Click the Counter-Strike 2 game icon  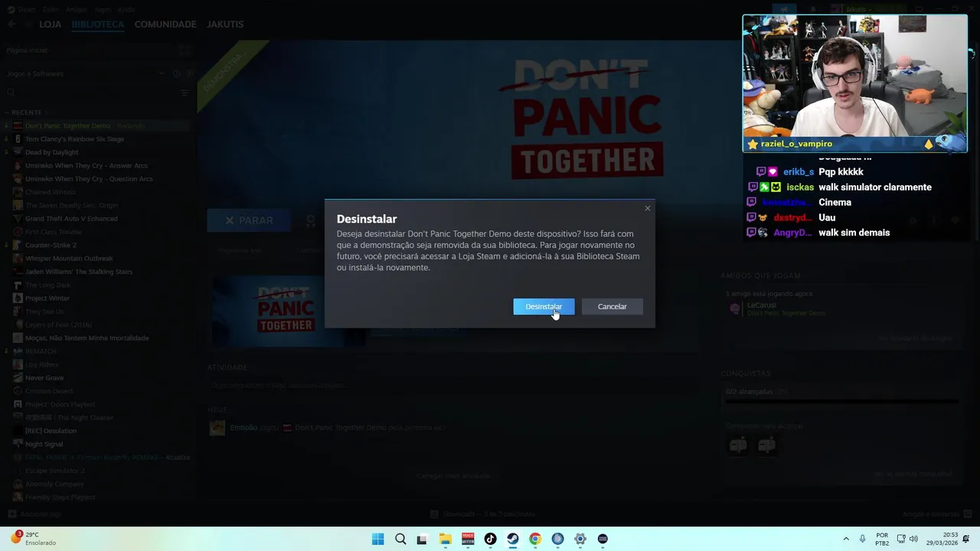(18, 245)
